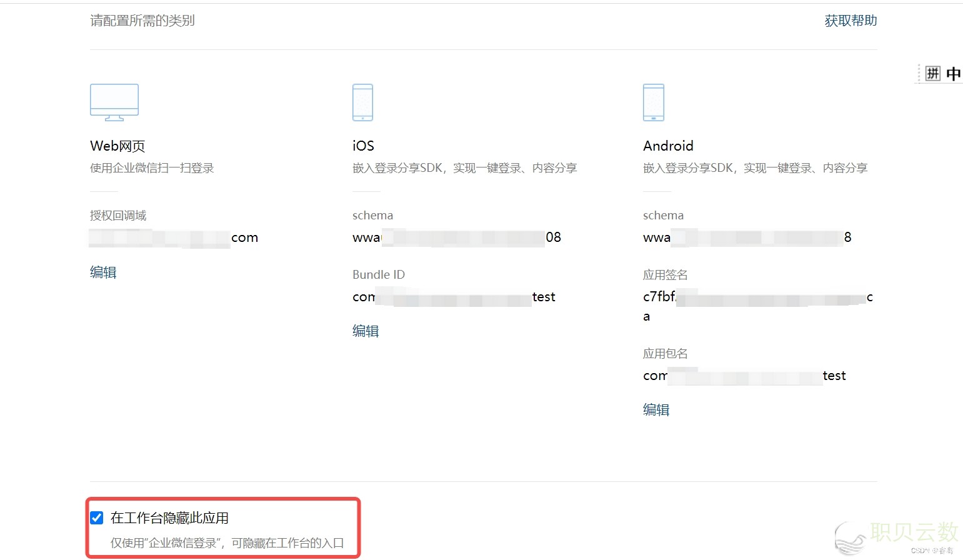This screenshot has height=560, width=963.
Task: Click the iOS Bundle ID value ending test
Action: [454, 297]
